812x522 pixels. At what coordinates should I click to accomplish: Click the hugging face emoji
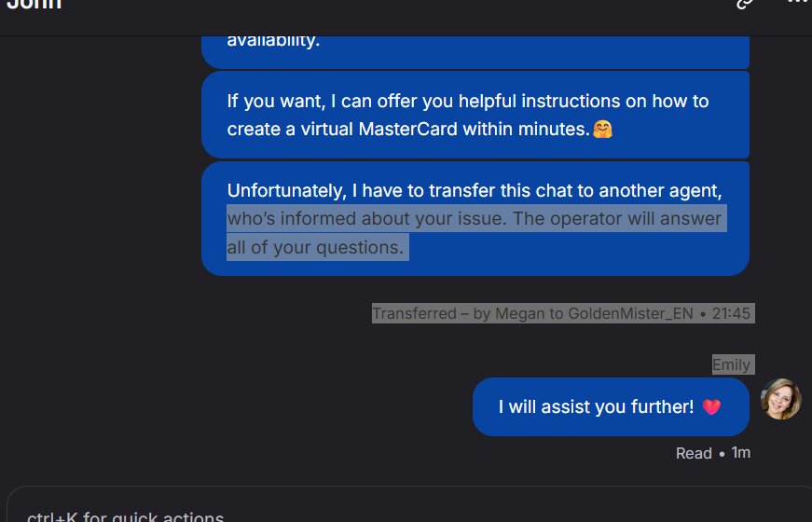(x=603, y=129)
